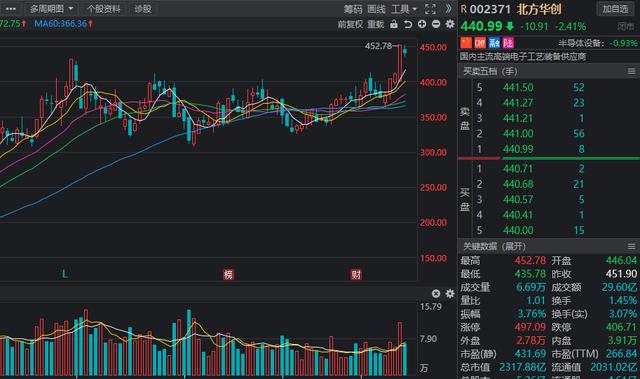Zoom out with the minus icon
640x379 pixels.
pos(436,24)
